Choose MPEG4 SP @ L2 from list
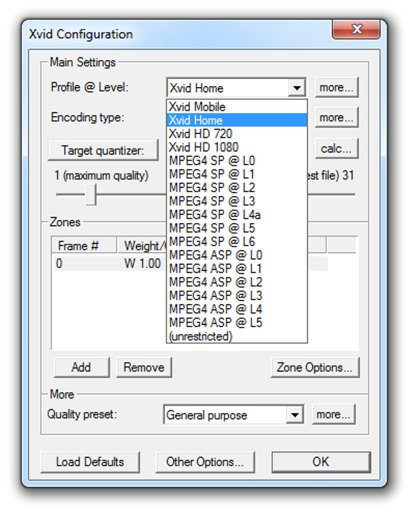Viewport: 420px width, 518px height. tap(237, 188)
